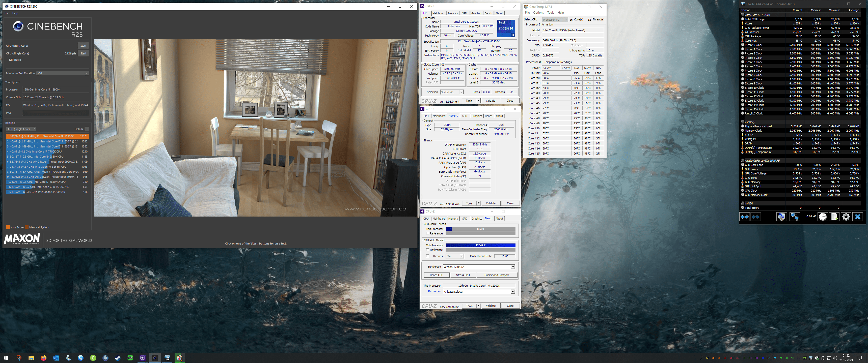Open Tools dropdown arrow in top CPU-Z window
This screenshot has height=363, width=868.
(x=478, y=101)
